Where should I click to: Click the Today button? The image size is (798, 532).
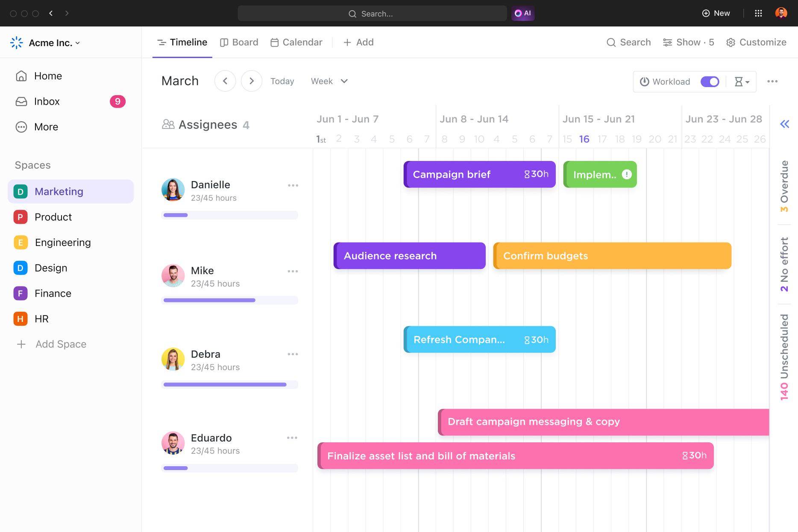(x=282, y=81)
